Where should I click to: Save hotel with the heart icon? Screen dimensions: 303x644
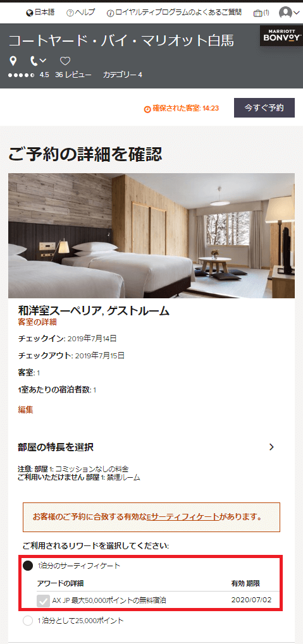click(65, 61)
